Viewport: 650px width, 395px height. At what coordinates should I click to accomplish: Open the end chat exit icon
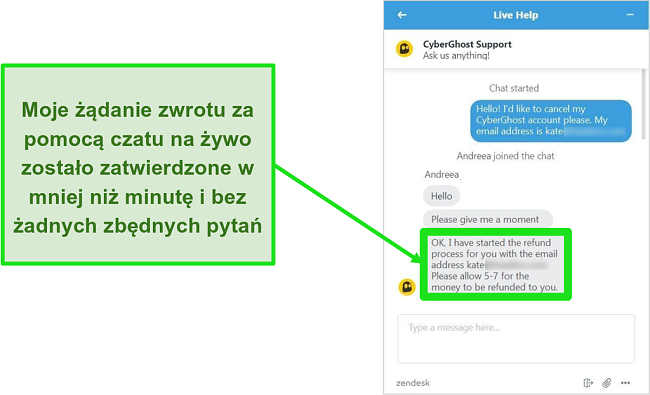coord(588,383)
